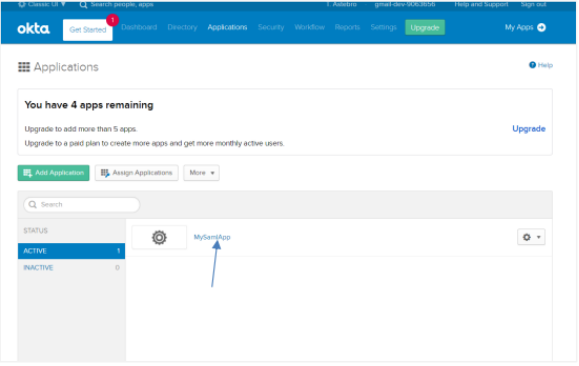Click the red notification badge on Get Started
579x366 pixels.
pyautogui.click(x=112, y=20)
